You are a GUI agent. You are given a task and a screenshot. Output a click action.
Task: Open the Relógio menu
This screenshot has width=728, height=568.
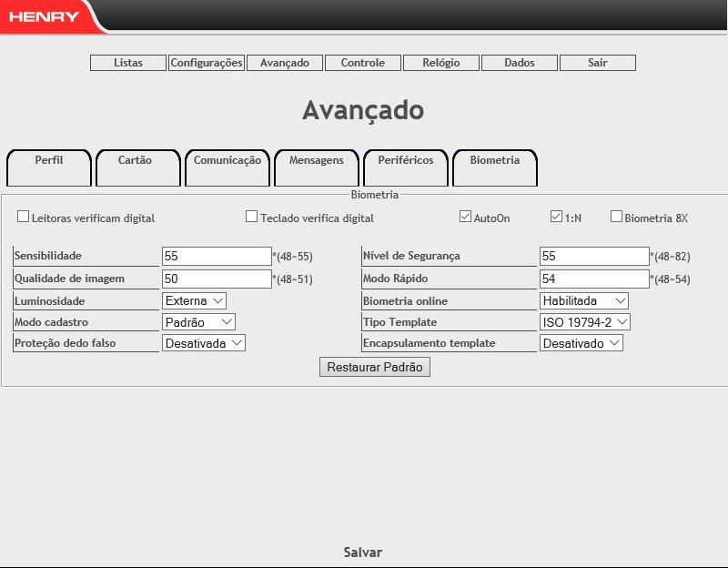[x=441, y=63]
